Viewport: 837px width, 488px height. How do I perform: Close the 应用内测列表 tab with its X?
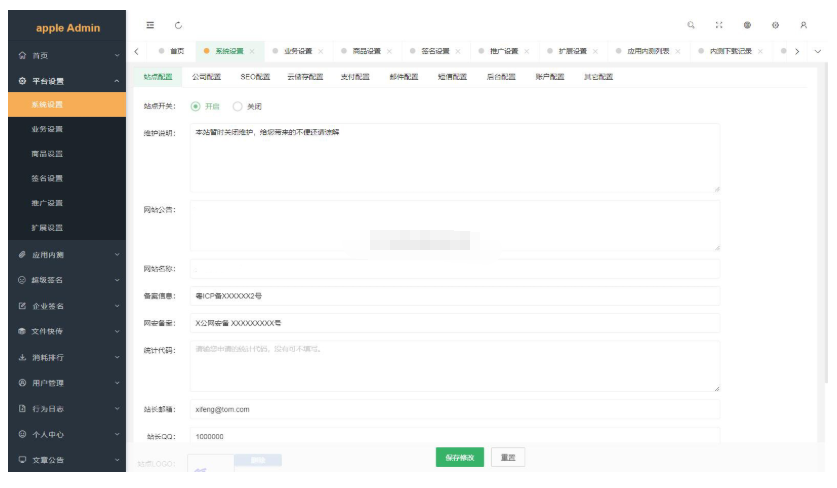pyautogui.click(x=678, y=51)
